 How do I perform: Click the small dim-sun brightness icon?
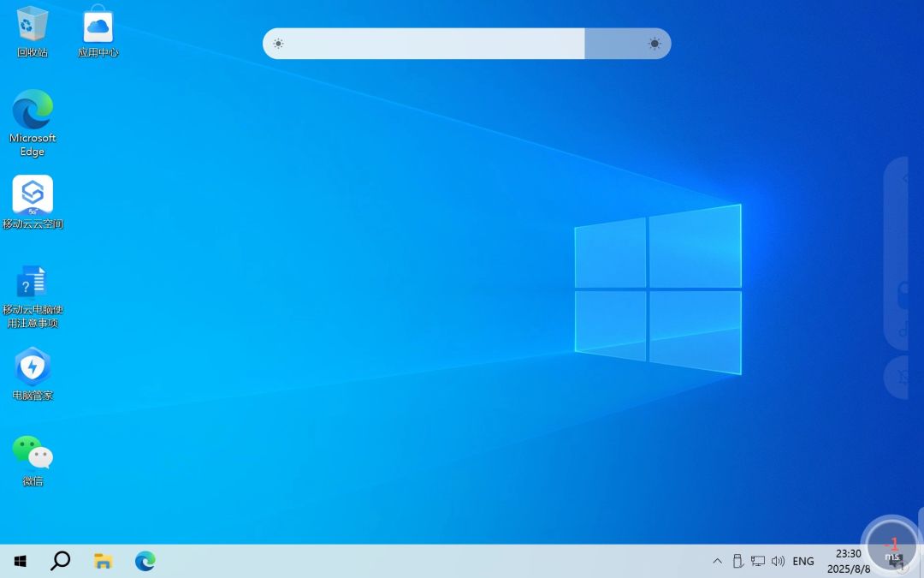coord(278,44)
